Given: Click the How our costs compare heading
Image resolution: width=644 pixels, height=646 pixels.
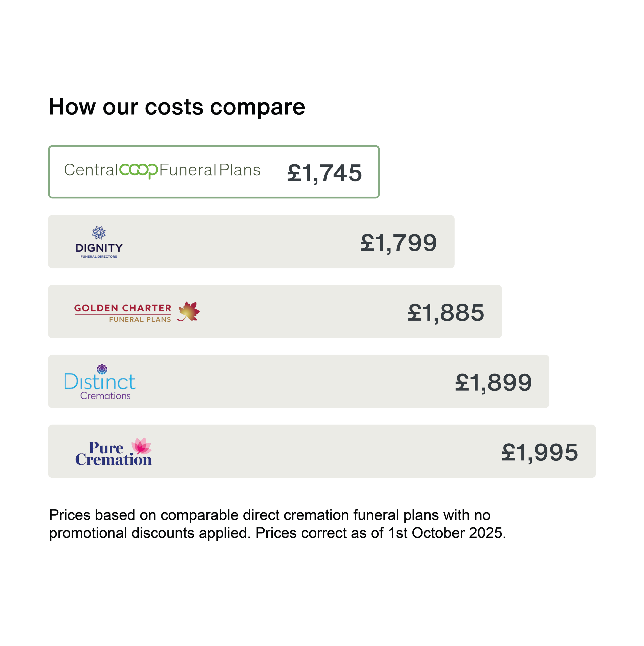Looking at the screenshot, I should coord(177,107).
